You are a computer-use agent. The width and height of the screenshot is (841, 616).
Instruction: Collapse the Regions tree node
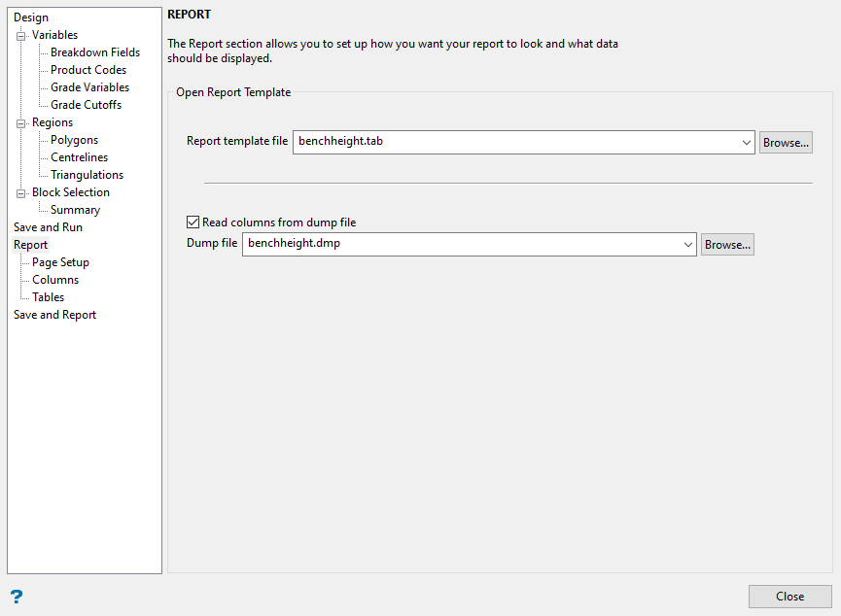(21, 123)
